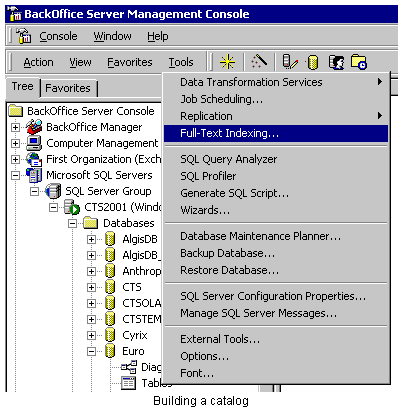This screenshot has height=409, width=400.
Task: Click the register server toolbar icon
Action: [x=290, y=62]
